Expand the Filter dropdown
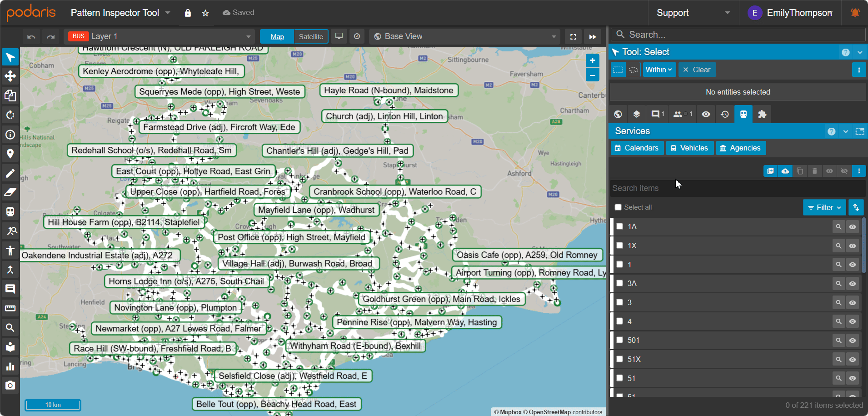The width and height of the screenshot is (868, 416). pos(824,208)
